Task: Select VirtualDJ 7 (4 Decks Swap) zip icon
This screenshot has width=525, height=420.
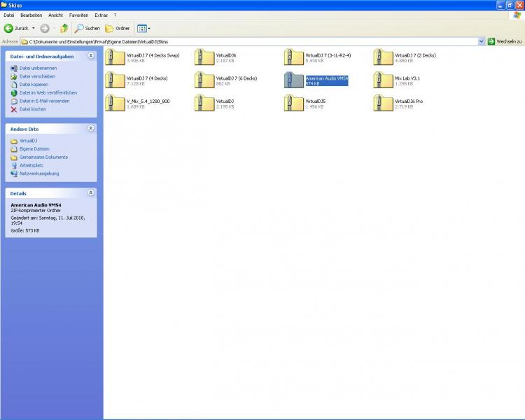Action: 115,57
